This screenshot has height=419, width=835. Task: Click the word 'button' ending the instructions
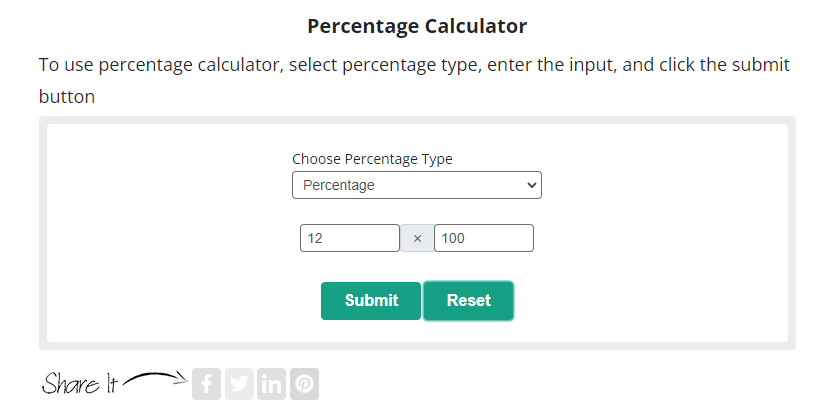coord(67,97)
